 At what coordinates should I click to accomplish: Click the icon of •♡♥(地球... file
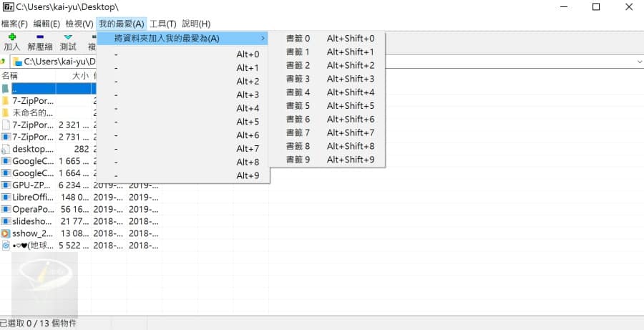pos(5,246)
